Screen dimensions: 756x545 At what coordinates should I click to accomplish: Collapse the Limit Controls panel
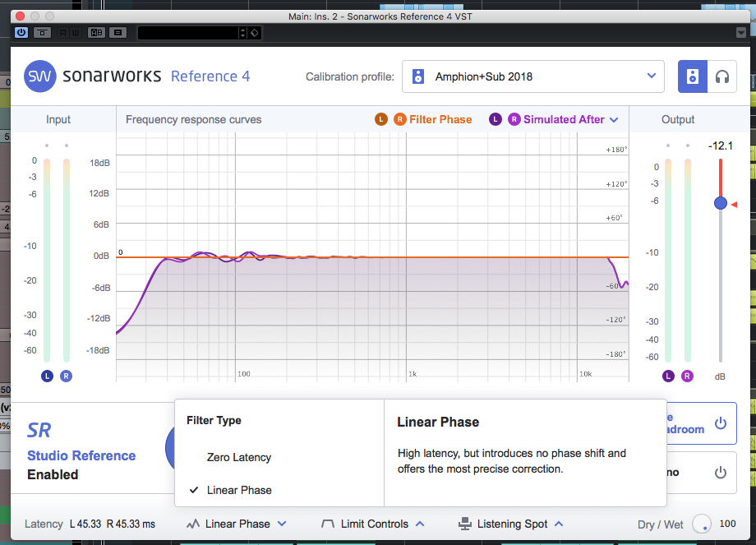coord(372,524)
